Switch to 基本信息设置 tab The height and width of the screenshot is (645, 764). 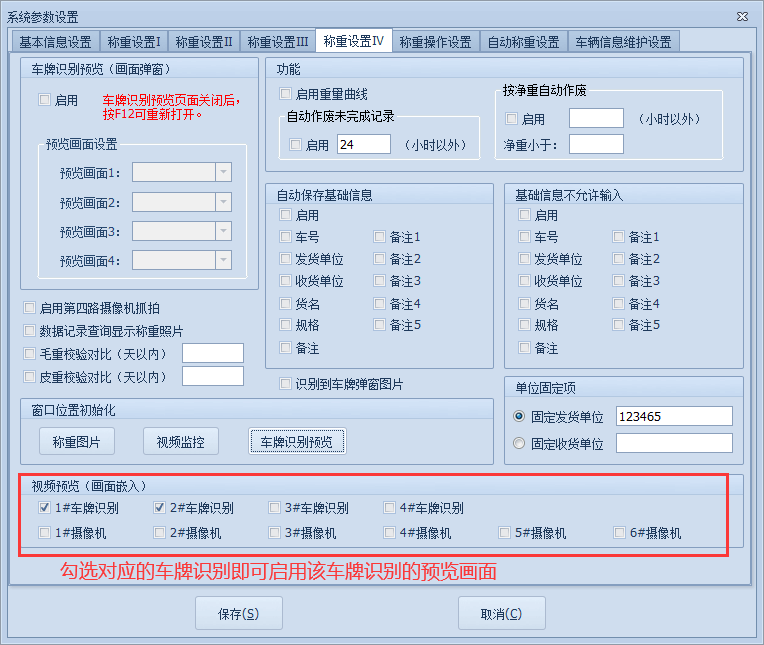(x=55, y=42)
